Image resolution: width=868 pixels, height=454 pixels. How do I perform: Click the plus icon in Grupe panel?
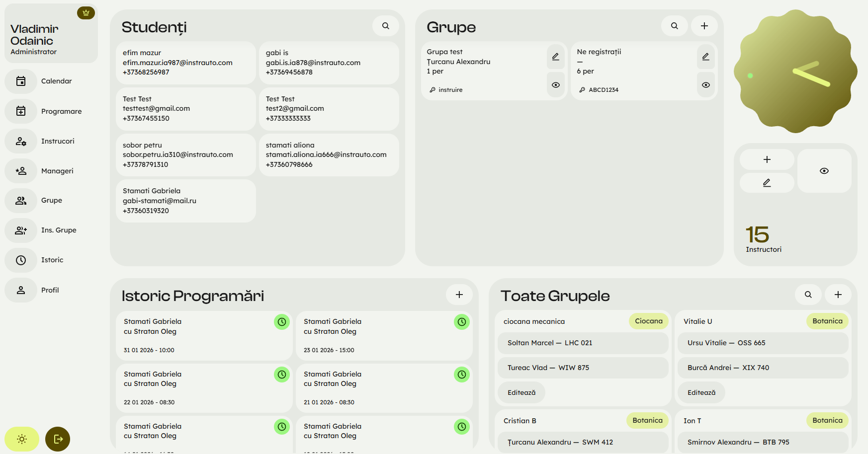coord(704,26)
